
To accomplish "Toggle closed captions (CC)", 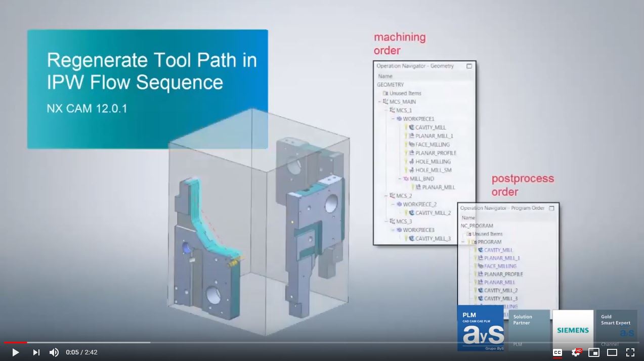I will click(557, 352).
